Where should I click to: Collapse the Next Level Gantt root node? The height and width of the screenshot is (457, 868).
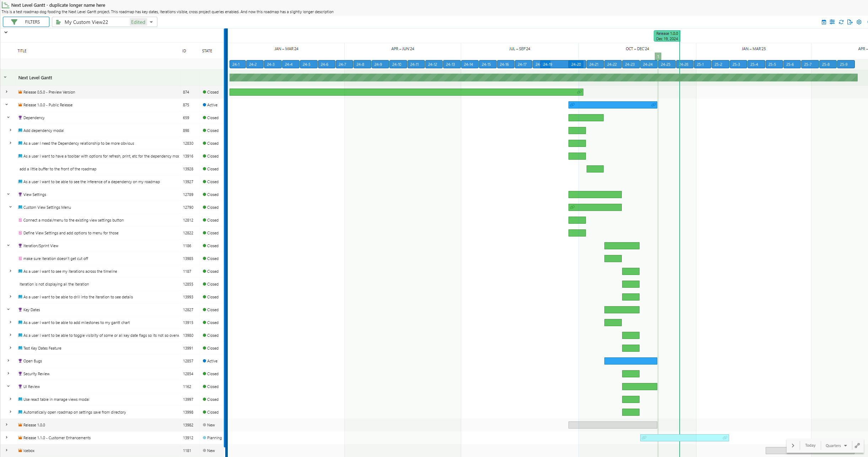(6, 78)
